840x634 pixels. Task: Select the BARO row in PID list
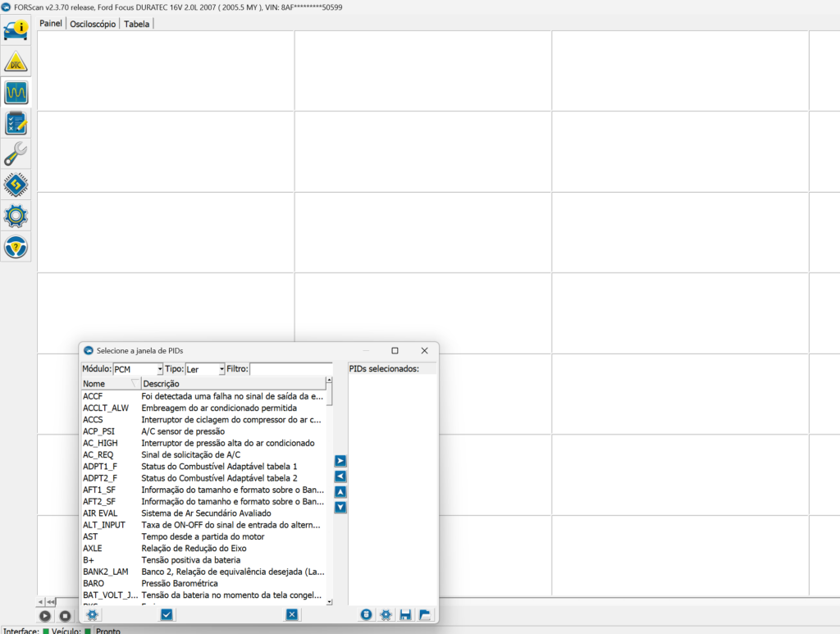pyautogui.click(x=94, y=583)
